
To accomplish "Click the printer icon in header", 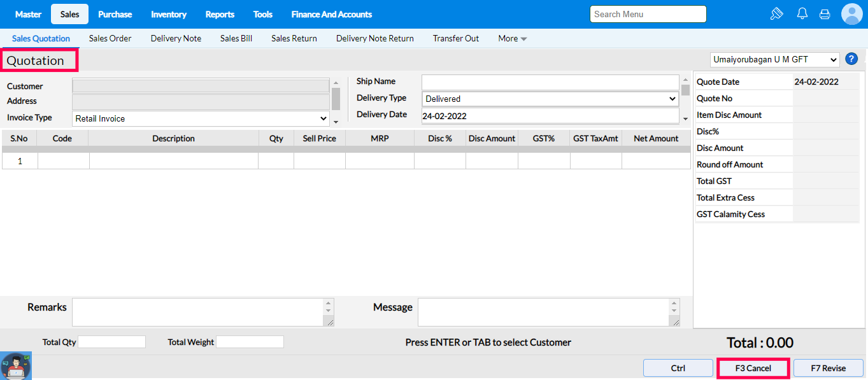I will [x=825, y=14].
